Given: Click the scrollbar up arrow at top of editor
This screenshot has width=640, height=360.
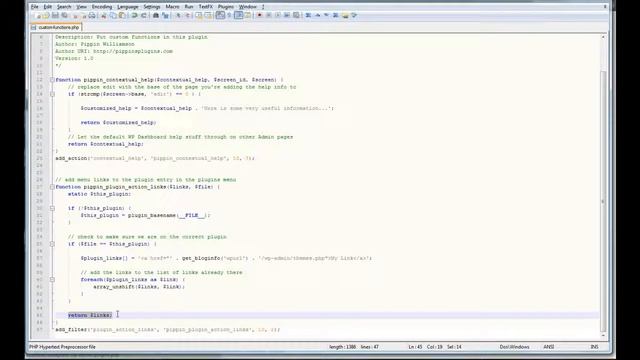Looking at the screenshot, I should pos(603,37).
